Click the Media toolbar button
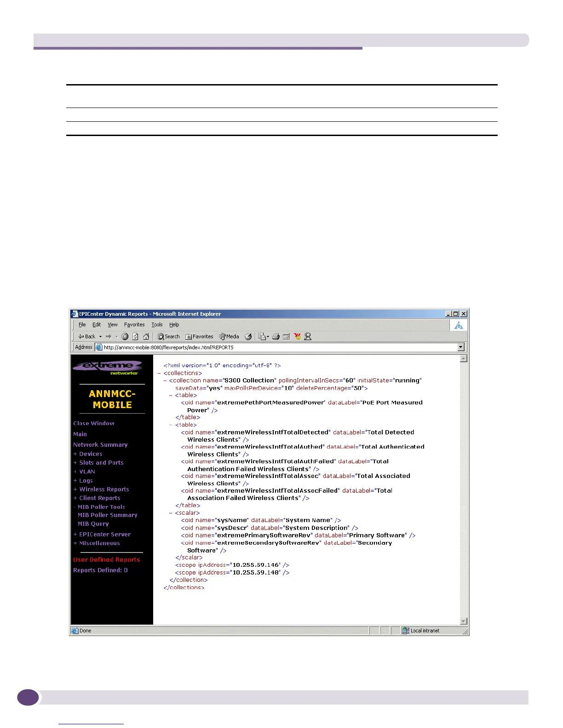The image size is (563, 728). pyautogui.click(x=229, y=336)
